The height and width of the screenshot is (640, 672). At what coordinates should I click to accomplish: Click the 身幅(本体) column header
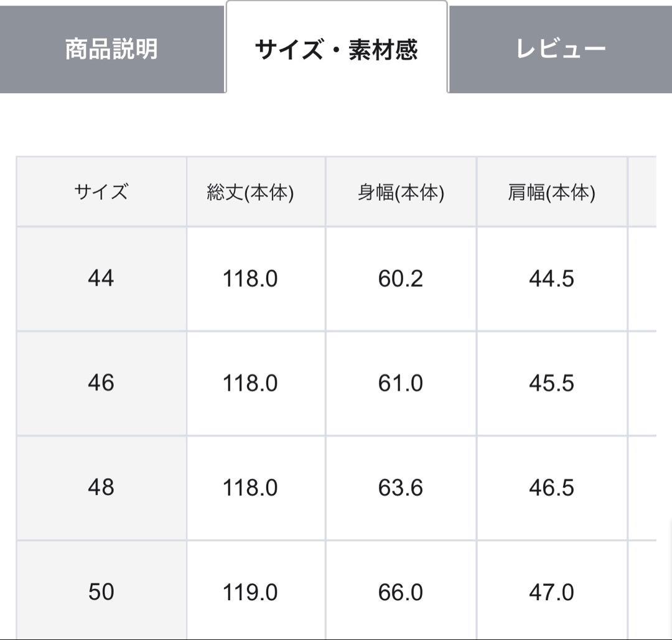coord(400,191)
